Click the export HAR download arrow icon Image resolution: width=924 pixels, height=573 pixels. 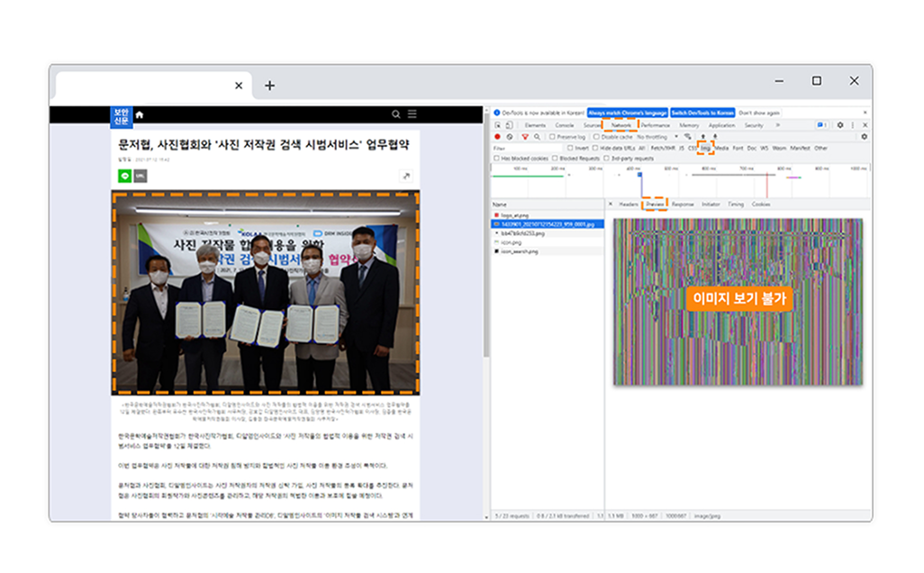pyautogui.click(x=715, y=137)
